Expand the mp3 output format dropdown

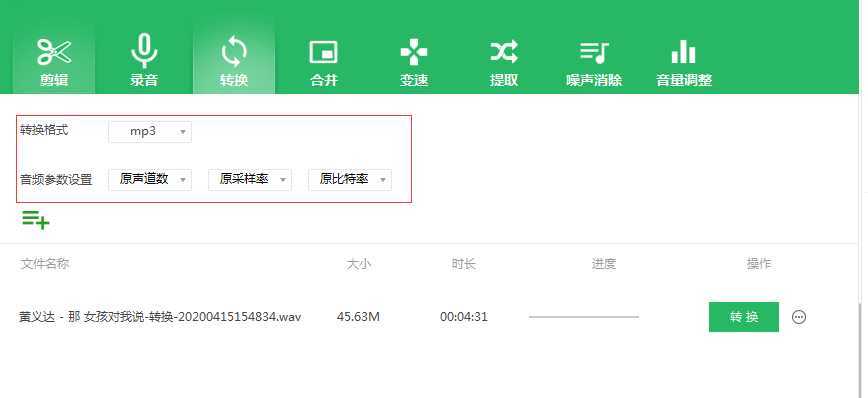point(150,132)
